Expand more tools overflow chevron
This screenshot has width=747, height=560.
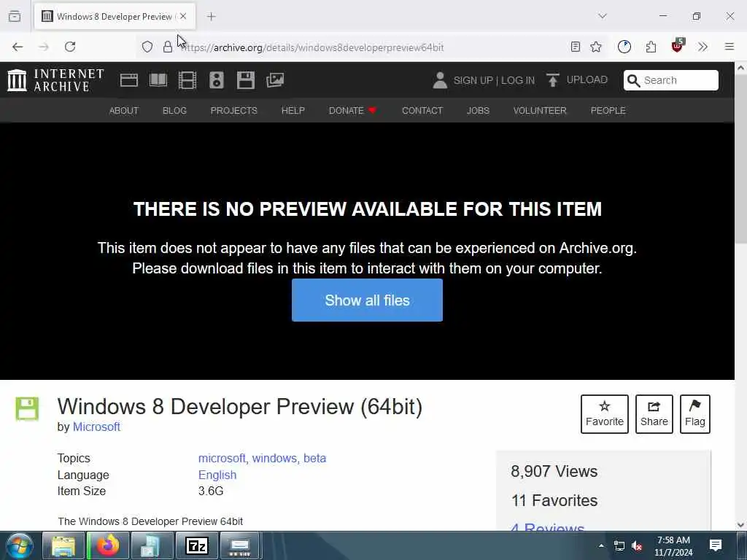(703, 47)
